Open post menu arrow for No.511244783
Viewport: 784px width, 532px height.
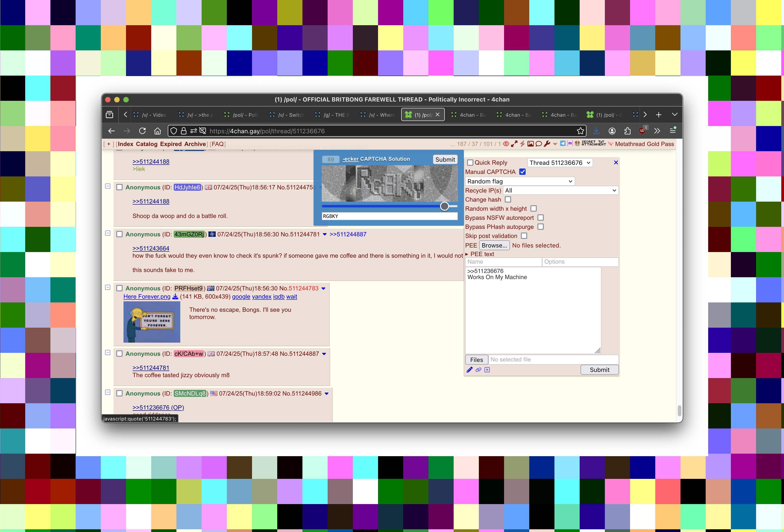coord(324,288)
